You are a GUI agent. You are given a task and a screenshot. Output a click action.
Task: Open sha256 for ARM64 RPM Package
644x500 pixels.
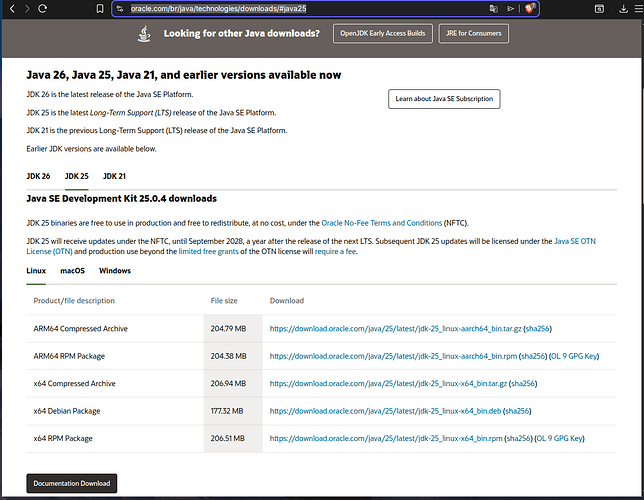[x=533, y=356]
